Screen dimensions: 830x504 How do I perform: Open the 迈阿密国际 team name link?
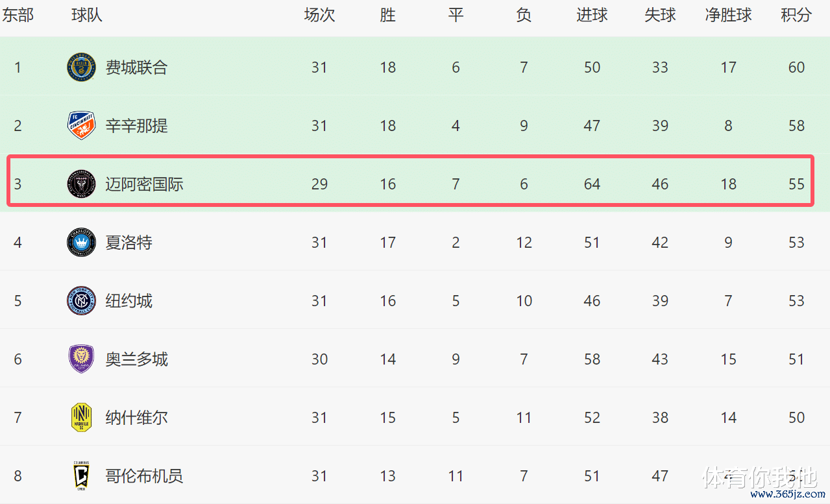144,184
